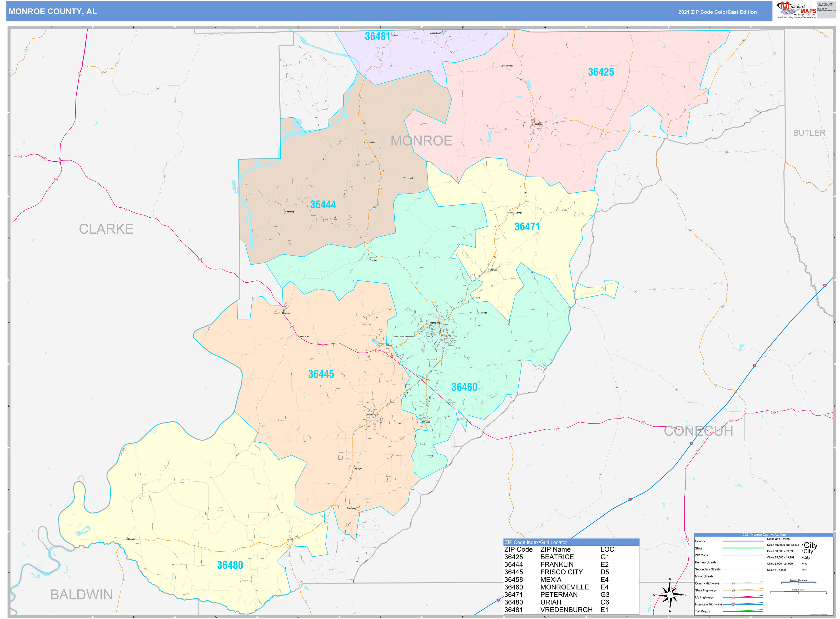Image resolution: width=840 pixels, height=619 pixels.
Task: Click the US Highways route marker symbol
Action: coord(734,598)
